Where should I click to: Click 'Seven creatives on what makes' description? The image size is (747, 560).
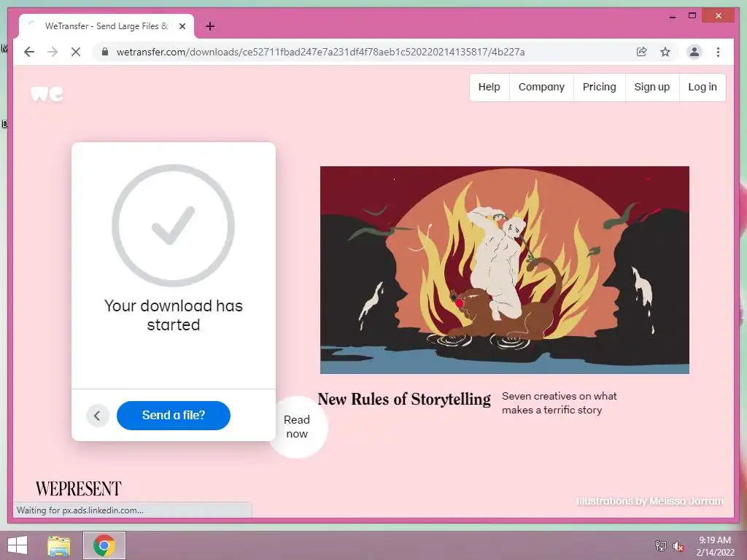(x=560, y=402)
